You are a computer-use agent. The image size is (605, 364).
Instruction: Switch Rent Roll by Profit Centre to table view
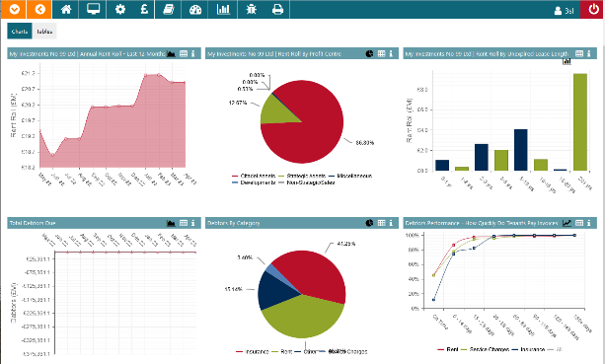[382, 53]
